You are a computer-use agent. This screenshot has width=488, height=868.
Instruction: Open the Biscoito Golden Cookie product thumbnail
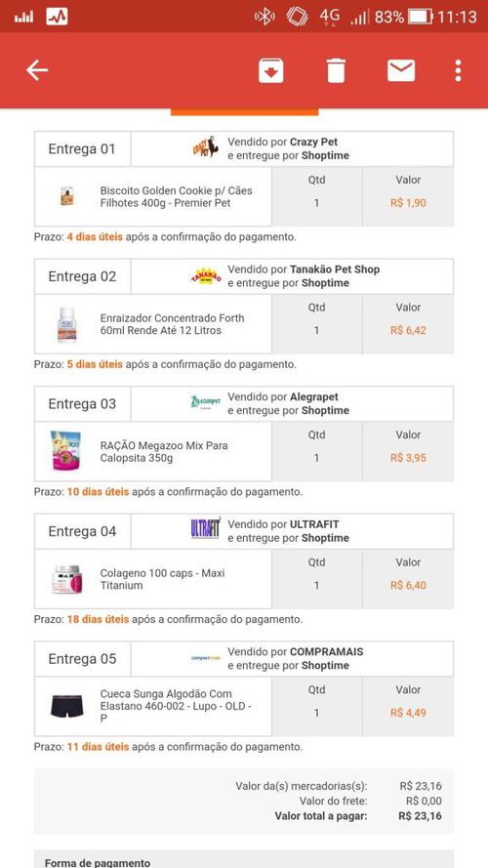pos(67,196)
